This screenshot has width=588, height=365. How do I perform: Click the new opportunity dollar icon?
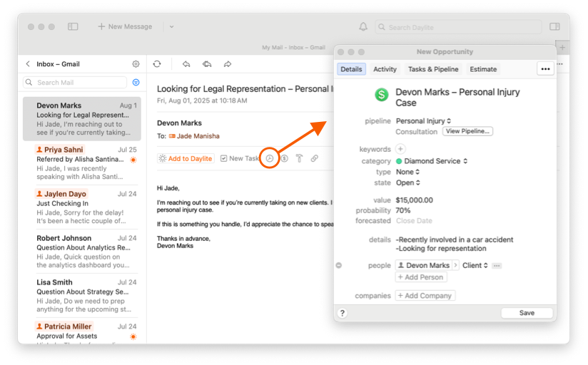pyautogui.click(x=284, y=158)
